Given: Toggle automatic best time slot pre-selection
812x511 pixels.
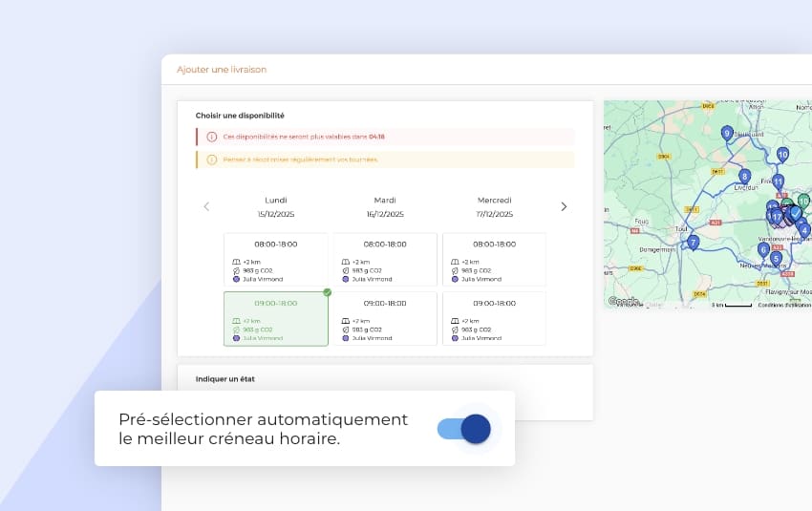Looking at the screenshot, I should click(x=464, y=429).
